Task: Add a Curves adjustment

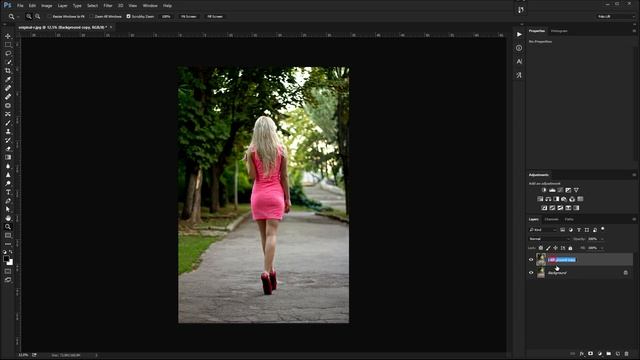Action: 560,190
